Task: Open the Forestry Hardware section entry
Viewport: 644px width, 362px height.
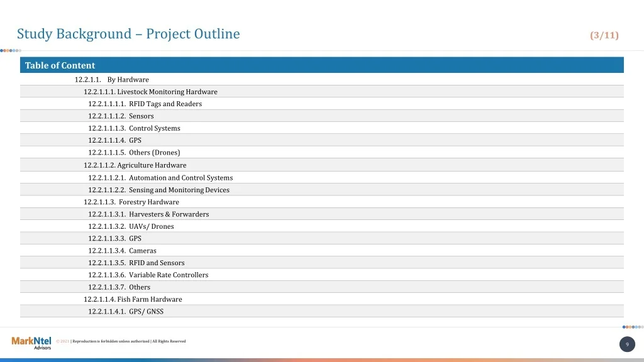Action: 131,202
